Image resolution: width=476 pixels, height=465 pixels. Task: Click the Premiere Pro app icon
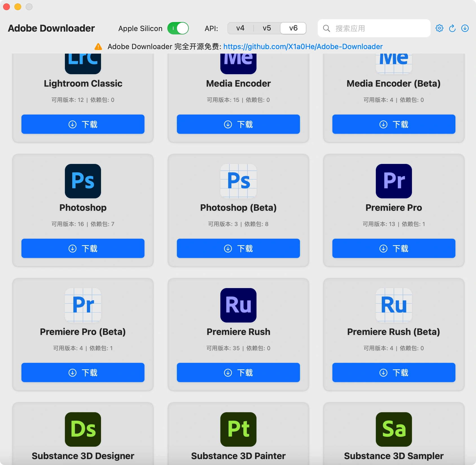pyautogui.click(x=394, y=181)
